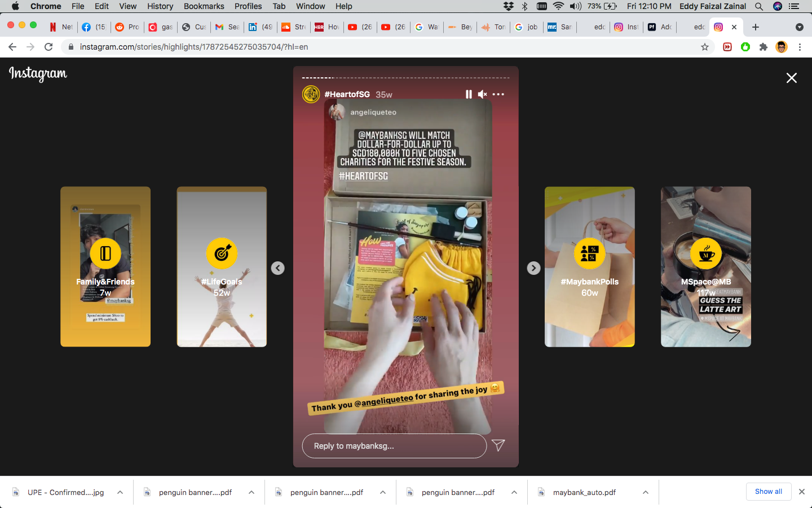The image size is (812, 508).
Task: Open the Edit menu
Action: [x=102, y=6]
